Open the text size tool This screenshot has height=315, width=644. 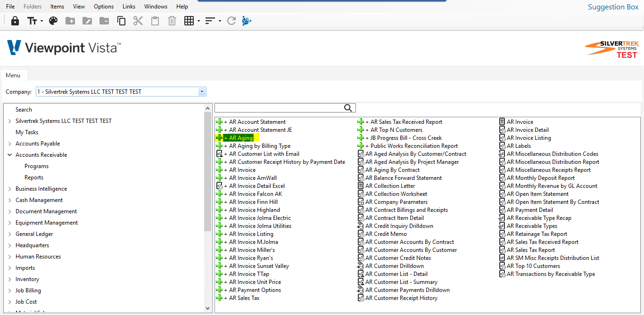pyautogui.click(x=32, y=21)
